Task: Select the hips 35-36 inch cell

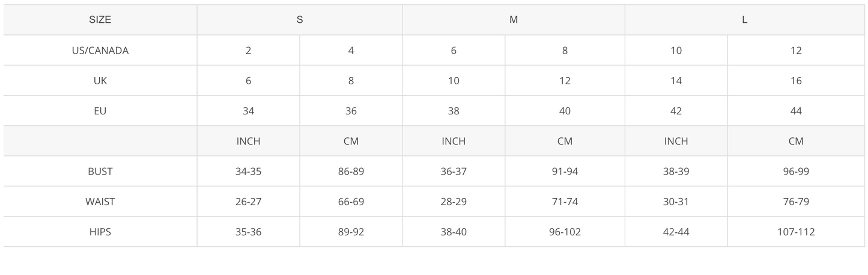Action: point(249,232)
